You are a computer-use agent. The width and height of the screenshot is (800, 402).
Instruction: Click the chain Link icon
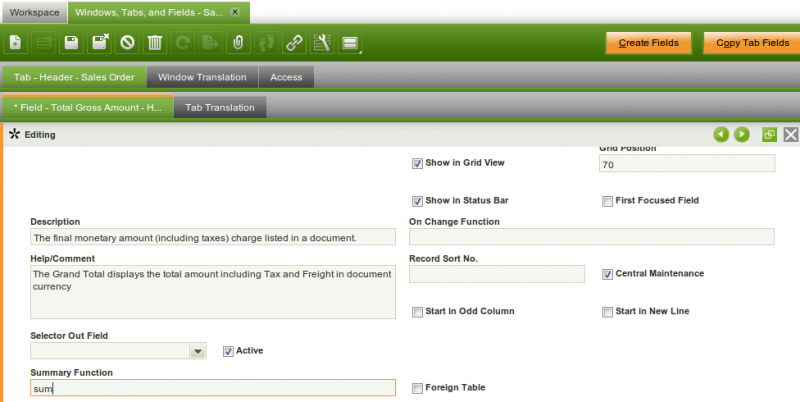pyautogui.click(x=294, y=43)
